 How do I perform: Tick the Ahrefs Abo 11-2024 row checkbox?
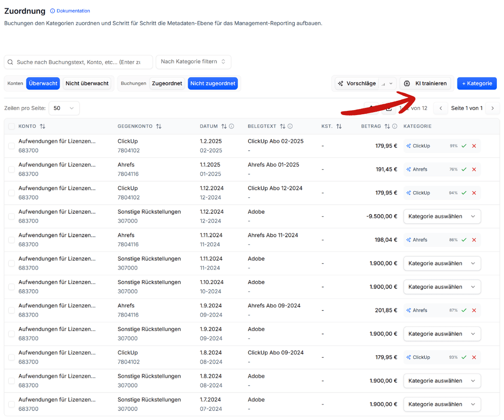click(11, 240)
